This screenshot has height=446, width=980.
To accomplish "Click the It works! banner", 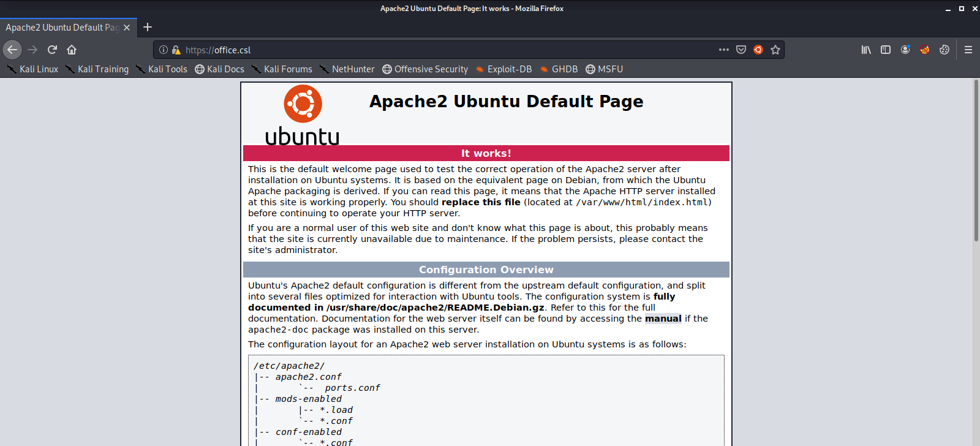I will click(x=486, y=153).
